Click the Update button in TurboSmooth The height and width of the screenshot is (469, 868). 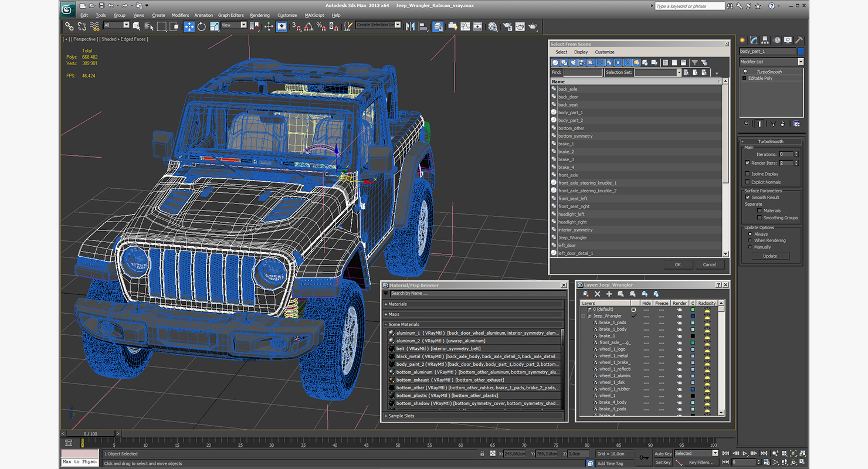pos(770,256)
